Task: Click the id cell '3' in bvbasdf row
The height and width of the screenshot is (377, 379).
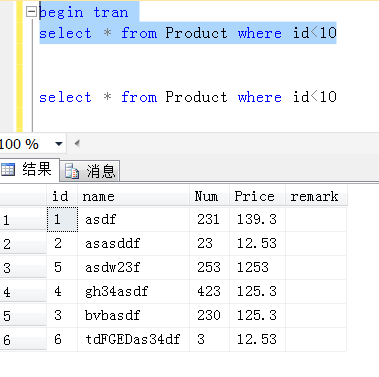Action: point(62,315)
